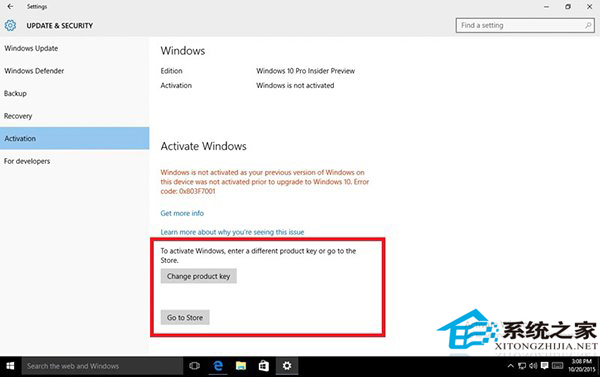The height and width of the screenshot is (377, 600).
Task: Open the taskbar clock showing 3:08 PM
Action: (582, 366)
